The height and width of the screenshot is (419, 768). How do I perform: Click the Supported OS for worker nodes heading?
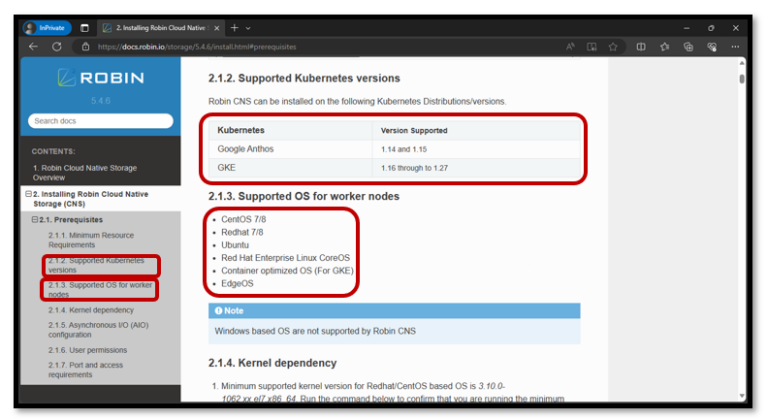click(x=304, y=197)
